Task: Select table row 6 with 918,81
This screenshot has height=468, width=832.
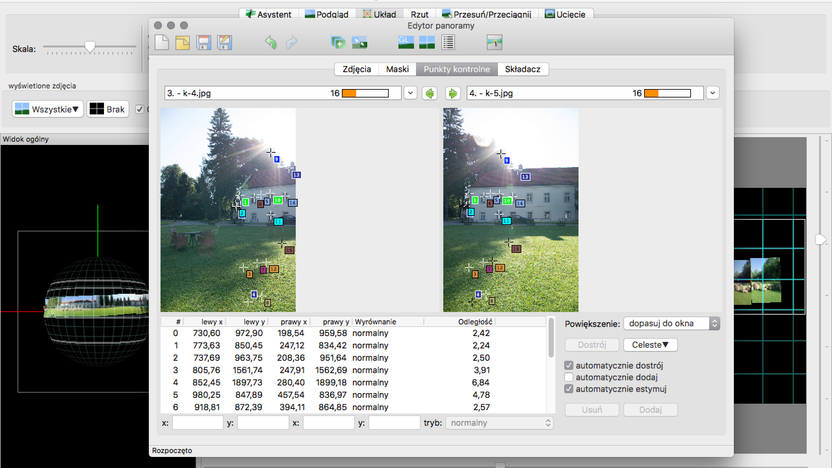Action: click(x=353, y=407)
